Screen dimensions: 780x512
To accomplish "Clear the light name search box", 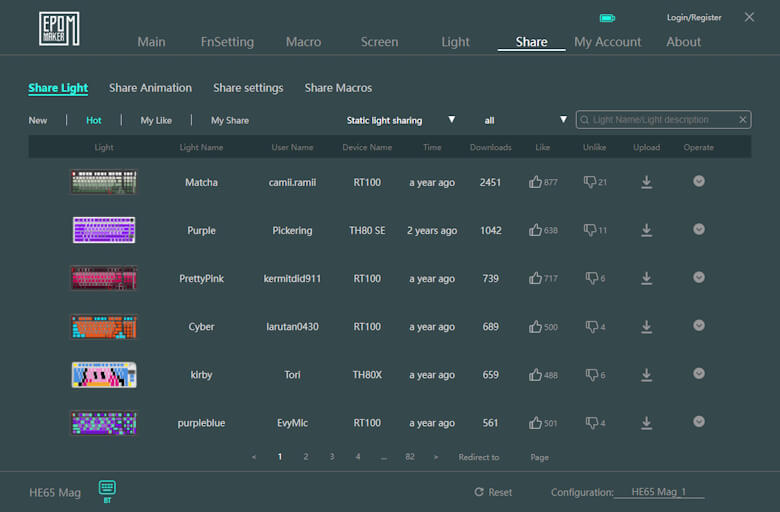I will [x=743, y=120].
